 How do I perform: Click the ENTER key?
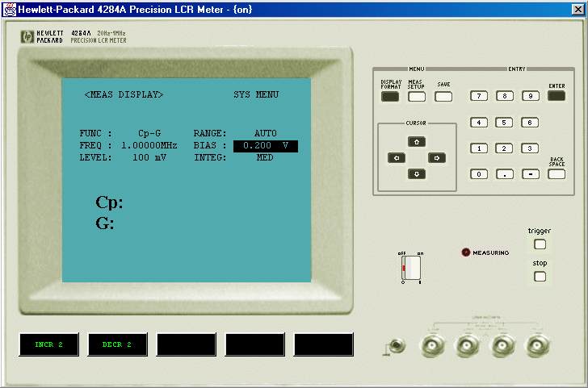[x=556, y=96]
